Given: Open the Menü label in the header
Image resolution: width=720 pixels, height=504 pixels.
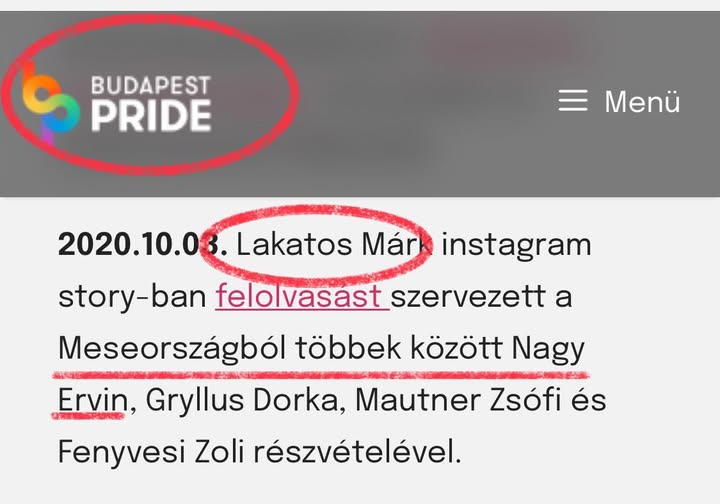Looking at the screenshot, I should [x=642, y=101].
